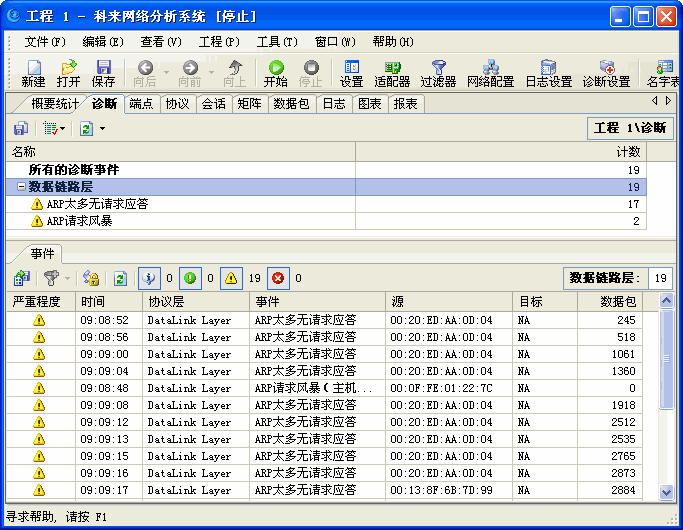Sort by the 协议层 column header

click(196, 302)
